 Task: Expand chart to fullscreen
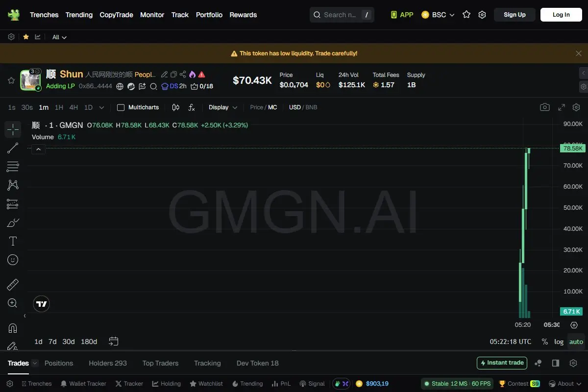coord(562,107)
